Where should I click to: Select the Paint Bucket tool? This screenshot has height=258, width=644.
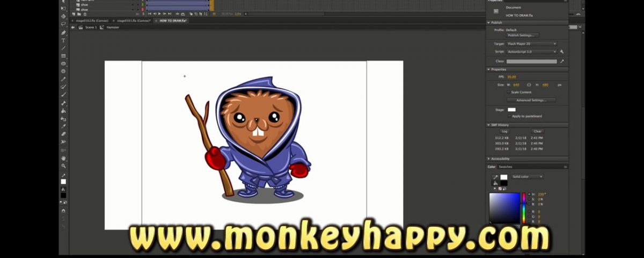(63, 111)
